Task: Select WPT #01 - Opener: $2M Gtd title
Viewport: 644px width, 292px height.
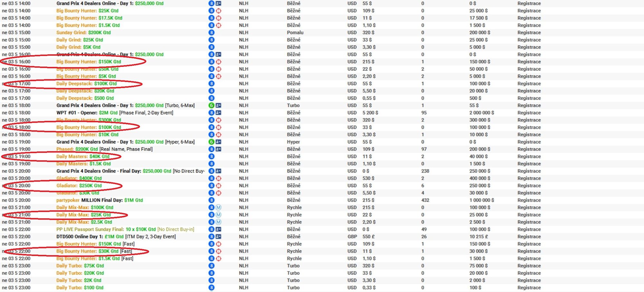Action: pyautogui.click(x=115, y=113)
